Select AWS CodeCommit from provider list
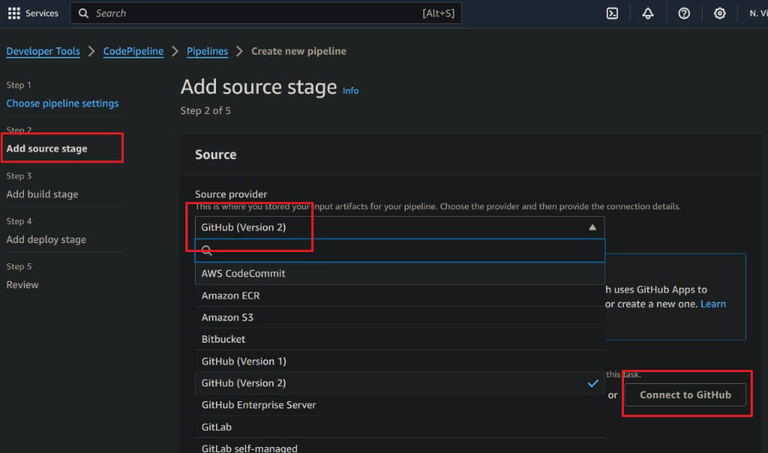Screen dimensions: 768x453 click(x=244, y=273)
